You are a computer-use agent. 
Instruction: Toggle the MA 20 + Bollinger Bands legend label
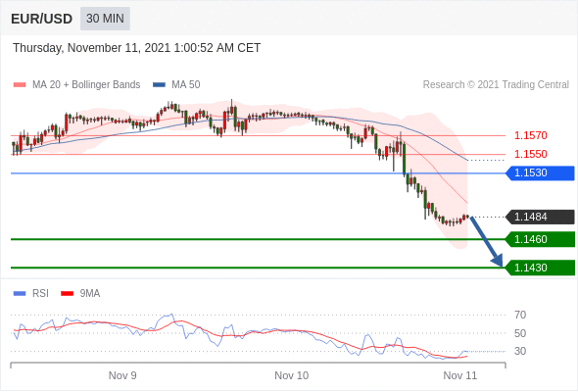[x=86, y=85]
